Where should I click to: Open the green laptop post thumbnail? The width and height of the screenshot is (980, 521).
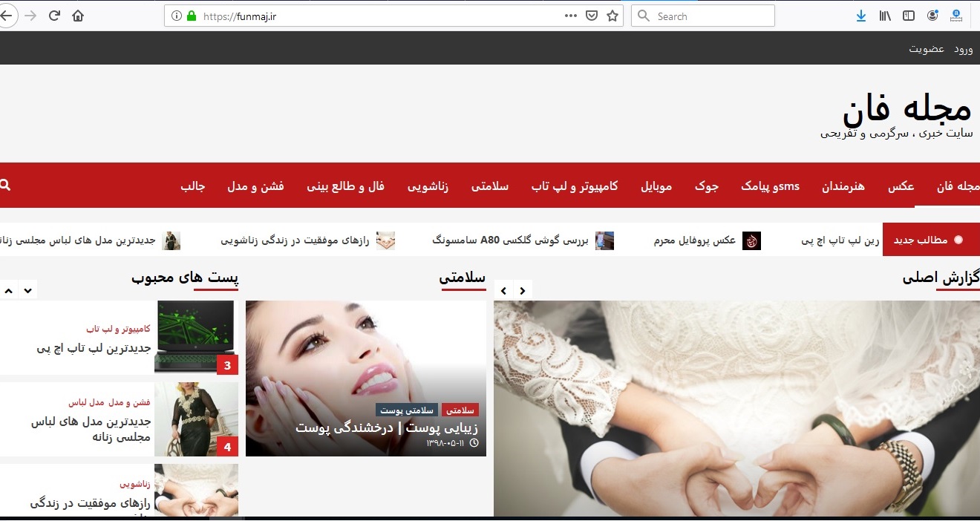[x=194, y=336]
